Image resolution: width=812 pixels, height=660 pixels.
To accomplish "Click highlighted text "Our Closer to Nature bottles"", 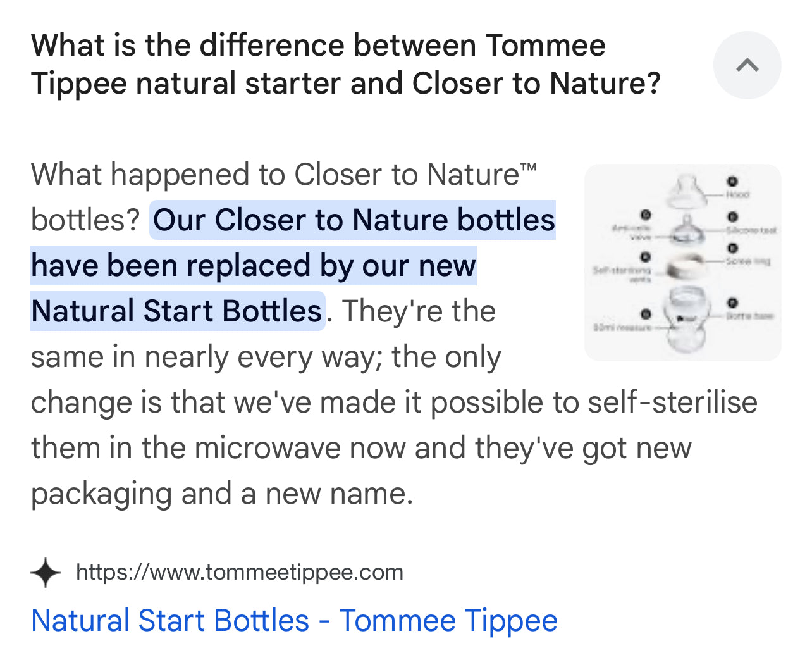I will pos(354,220).
